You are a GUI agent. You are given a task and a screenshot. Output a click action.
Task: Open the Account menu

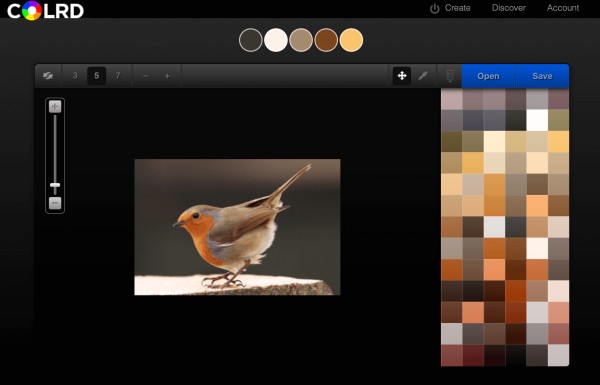coord(563,8)
